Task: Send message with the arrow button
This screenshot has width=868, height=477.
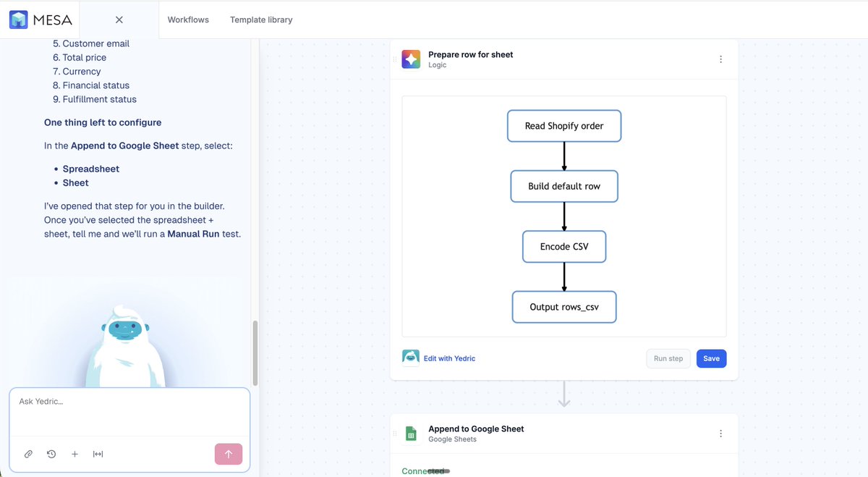Action: coord(229,454)
